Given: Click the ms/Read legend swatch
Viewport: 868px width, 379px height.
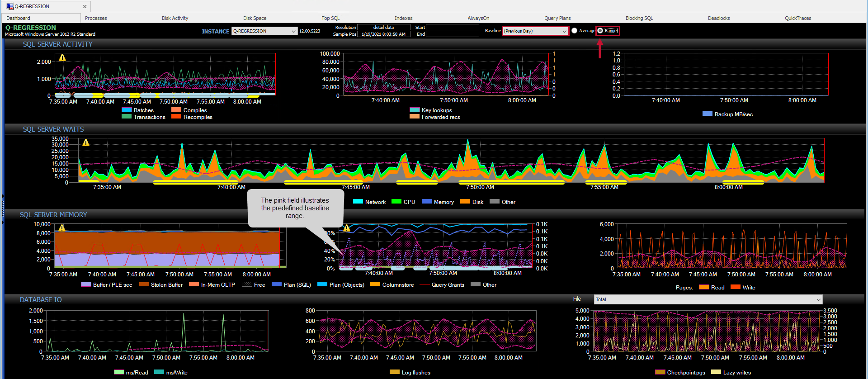Looking at the screenshot, I should (x=119, y=372).
